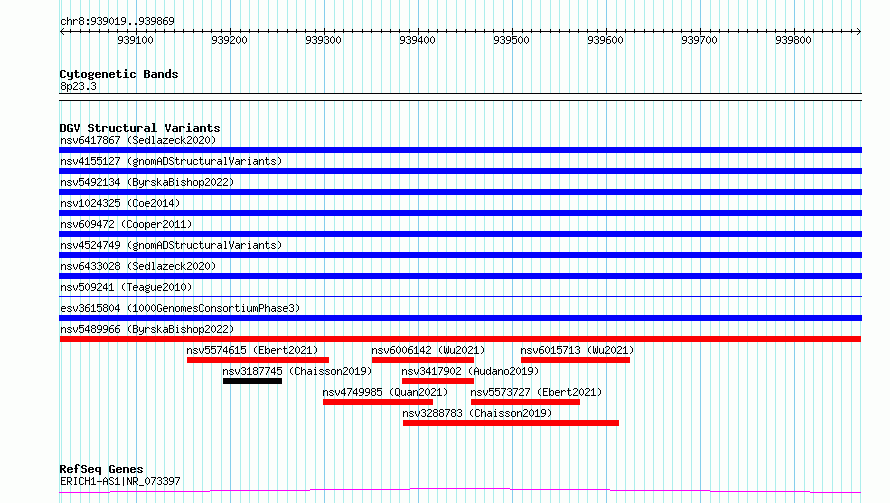Select the nsv4749985 (Quan2021) label
The width and height of the screenshot is (890, 503).
click(x=385, y=392)
